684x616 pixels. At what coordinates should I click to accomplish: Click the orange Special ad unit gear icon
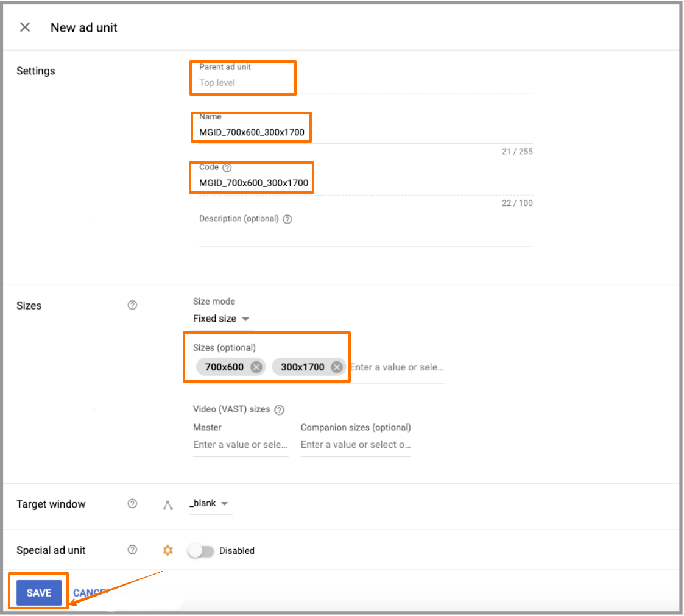[168, 550]
